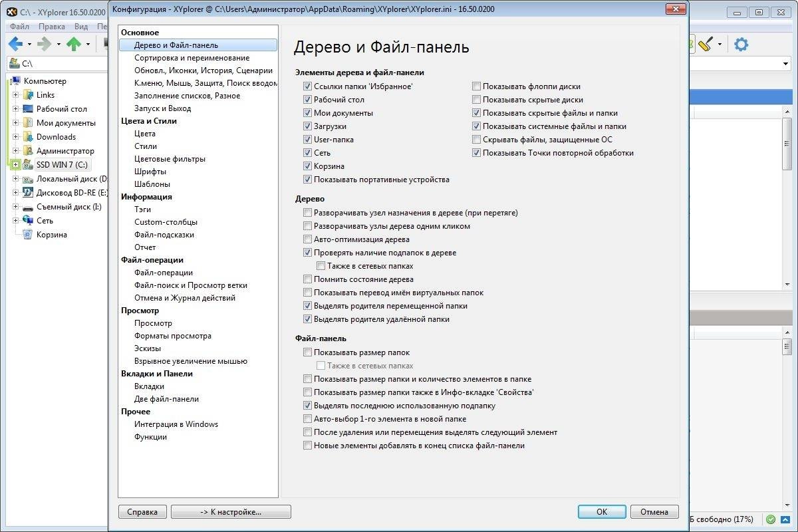Image resolution: width=798 pixels, height=532 pixels.
Task: Expand the Links node in folder tree
Action: [16, 95]
